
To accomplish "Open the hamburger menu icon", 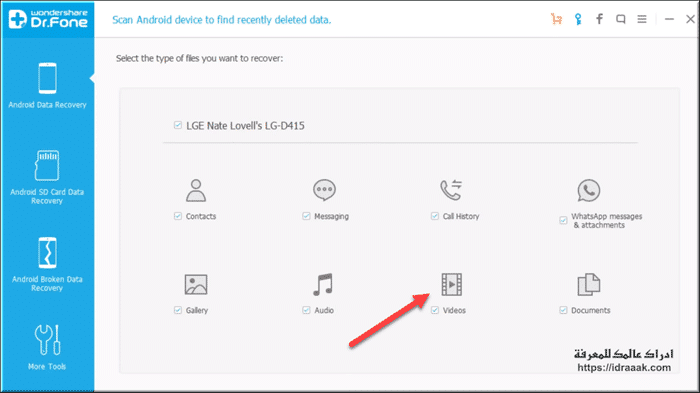I will [642, 19].
